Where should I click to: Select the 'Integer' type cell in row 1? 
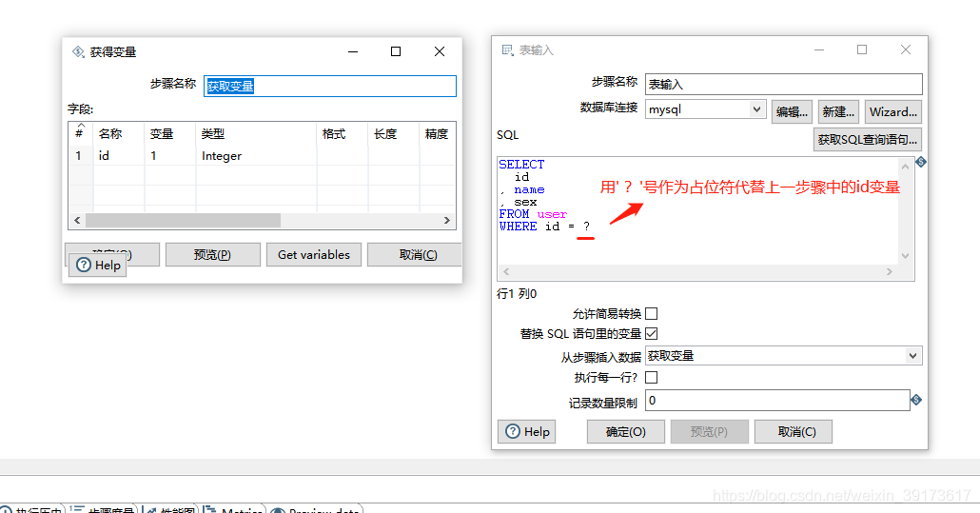coord(256,155)
